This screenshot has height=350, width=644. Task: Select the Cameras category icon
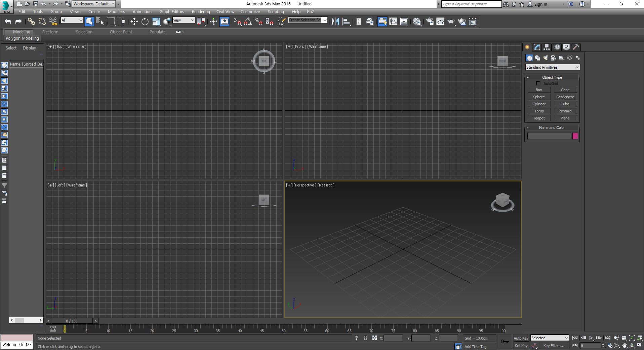click(554, 58)
